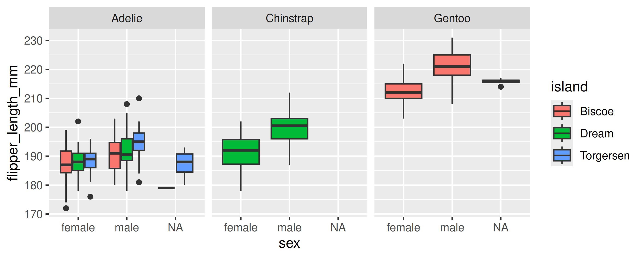Viewport: 644px width, 258px height.
Task: Click the Chinstrap female Dream boxplot
Action: (241, 152)
